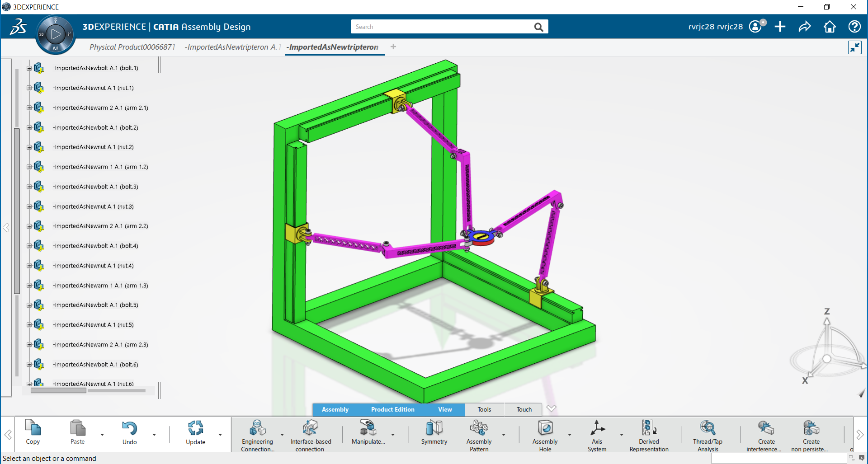Screen dimensions: 868x464
Task: Add a new tab with plus button
Action: pyautogui.click(x=393, y=47)
